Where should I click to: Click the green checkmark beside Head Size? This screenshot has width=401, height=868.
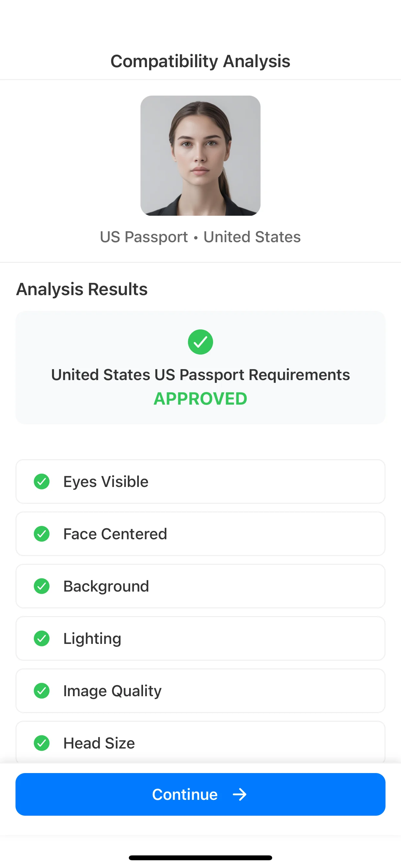[x=42, y=743]
